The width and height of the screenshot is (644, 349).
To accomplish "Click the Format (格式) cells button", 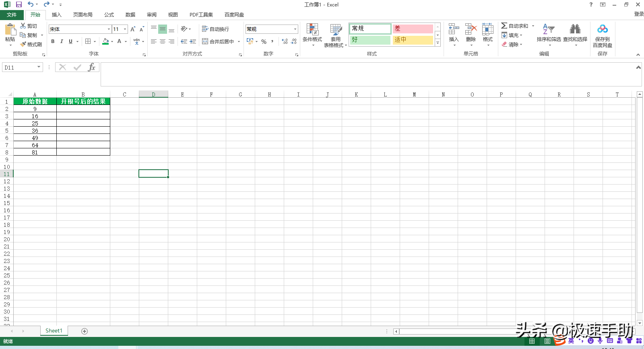I will (x=488, y=35).
